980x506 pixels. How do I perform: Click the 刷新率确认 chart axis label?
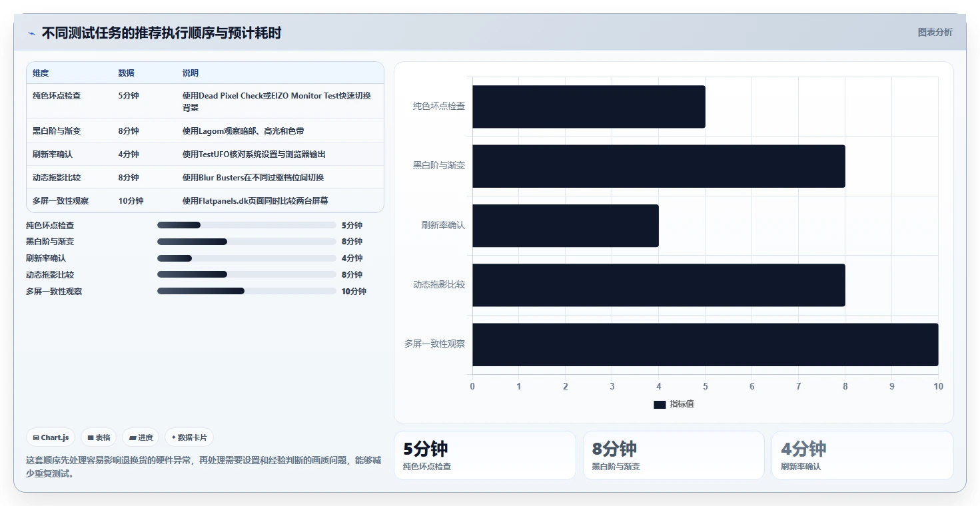(x=443, y=226)
